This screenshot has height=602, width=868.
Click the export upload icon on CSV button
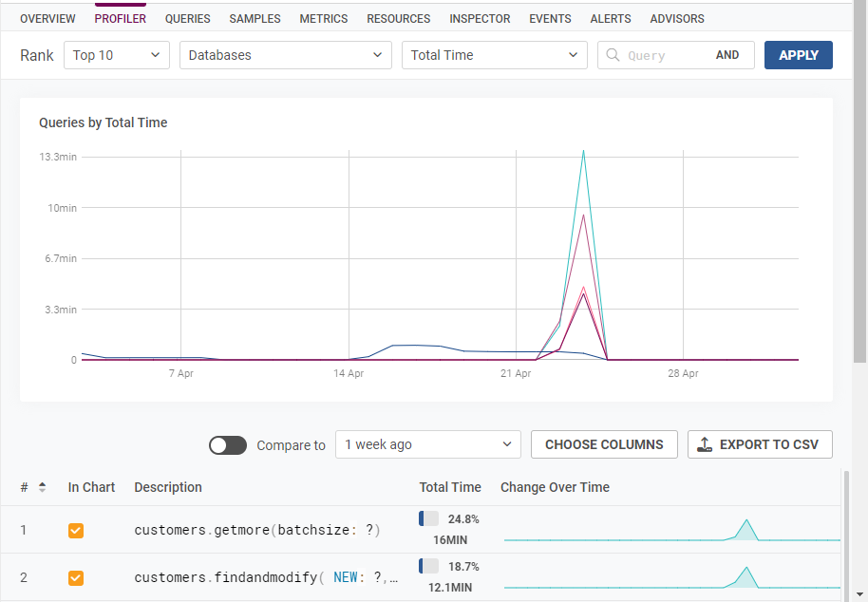click(x=705, y=444)
